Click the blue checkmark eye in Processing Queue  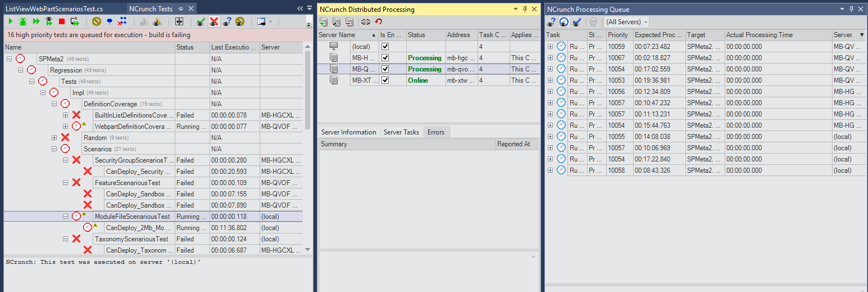(x=577, y=21)
